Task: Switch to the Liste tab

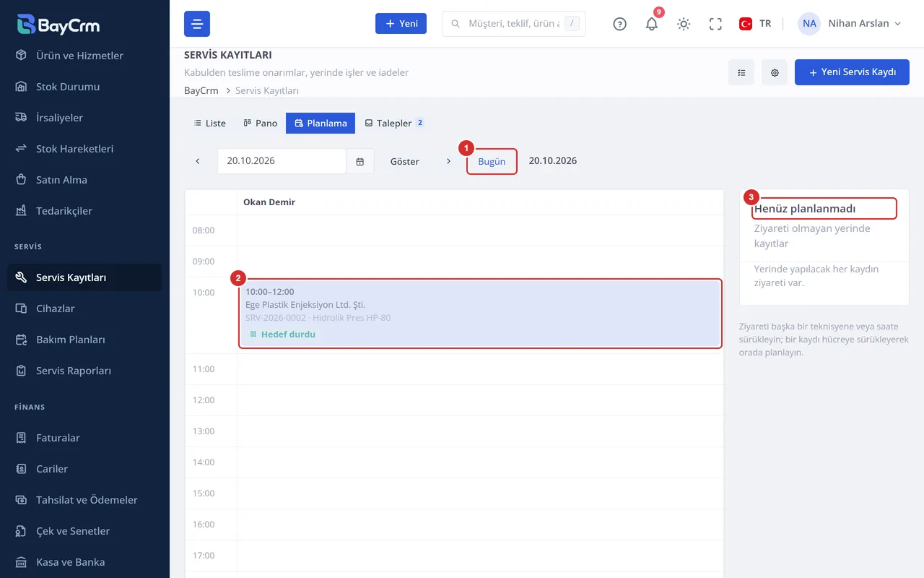Action: tap(209, 123)
